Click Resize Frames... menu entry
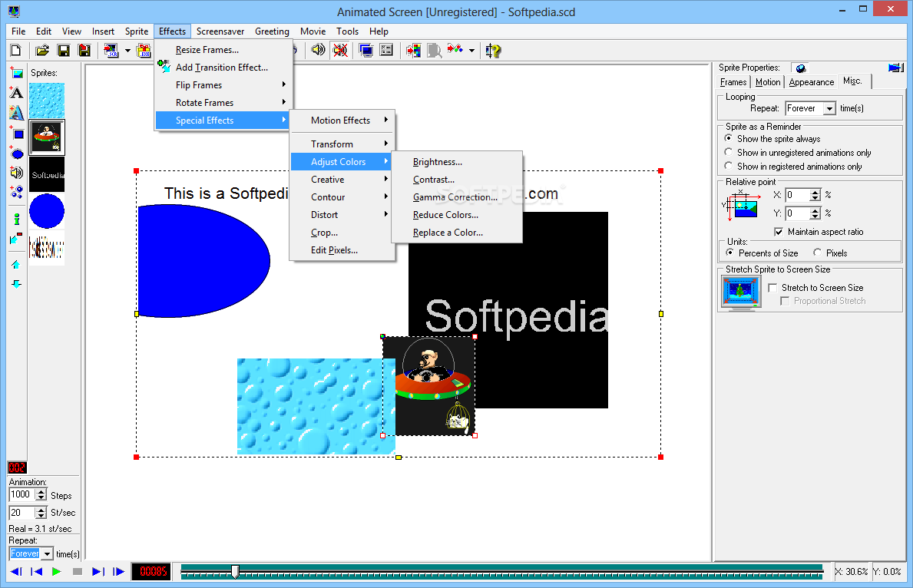 pos(224,49)
